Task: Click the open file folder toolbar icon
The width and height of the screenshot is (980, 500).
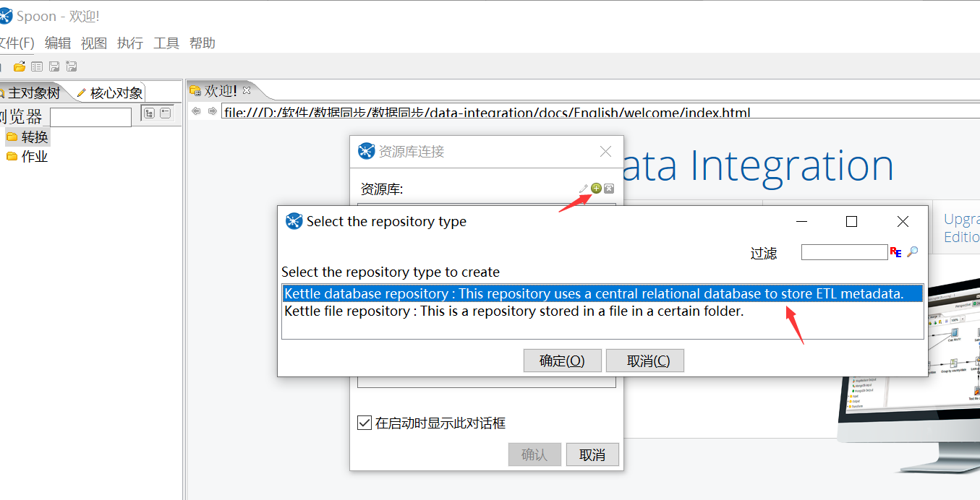Action: pyautogui.click(x=20, y=66)
